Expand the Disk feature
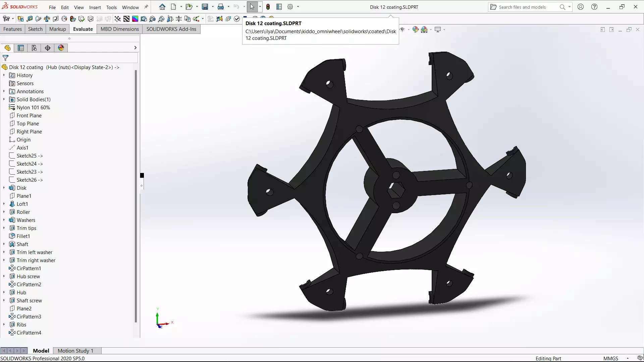 click(4, 188)
